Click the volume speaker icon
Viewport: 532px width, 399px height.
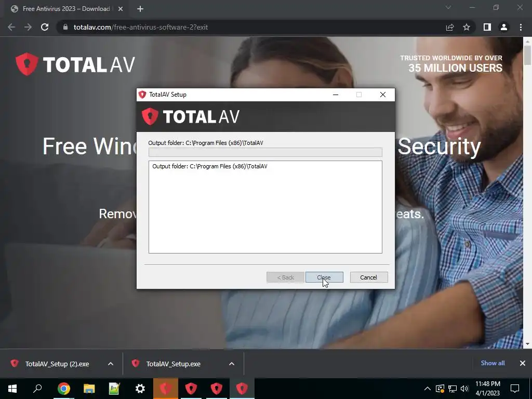(464, 389)
